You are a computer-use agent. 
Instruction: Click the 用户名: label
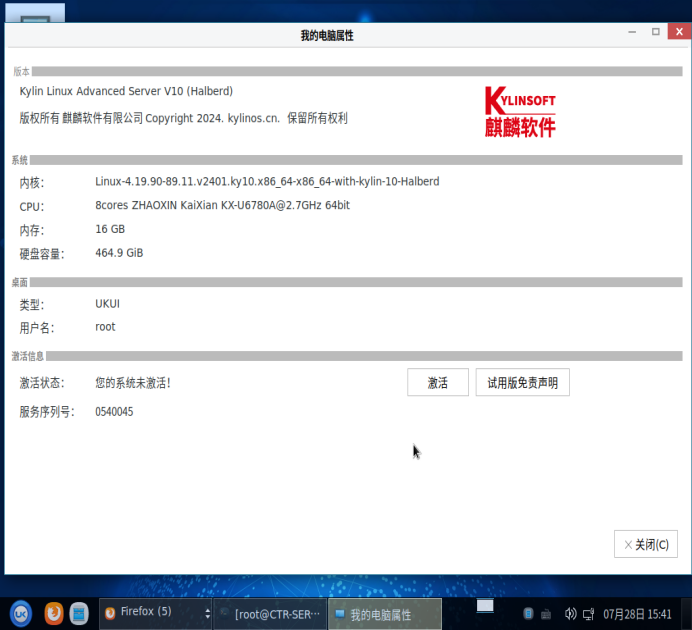point(37,328)
